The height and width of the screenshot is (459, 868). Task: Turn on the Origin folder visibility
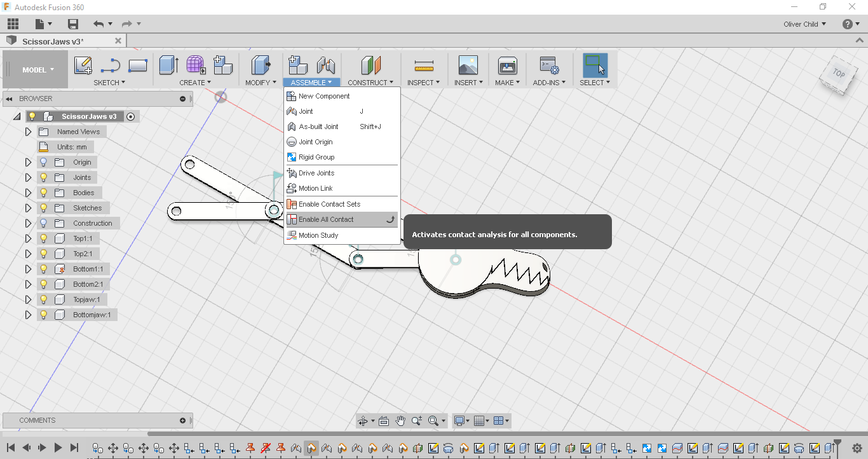(x=43, y=162)
